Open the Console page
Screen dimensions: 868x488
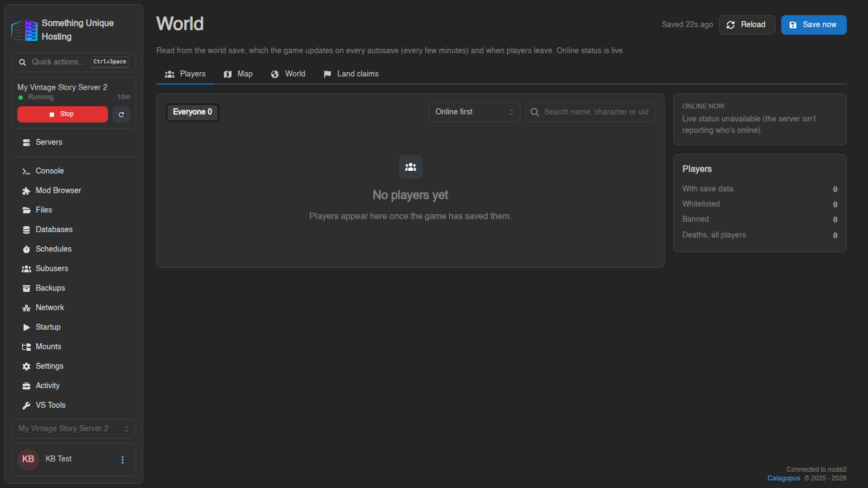click(x=74, y=171)
